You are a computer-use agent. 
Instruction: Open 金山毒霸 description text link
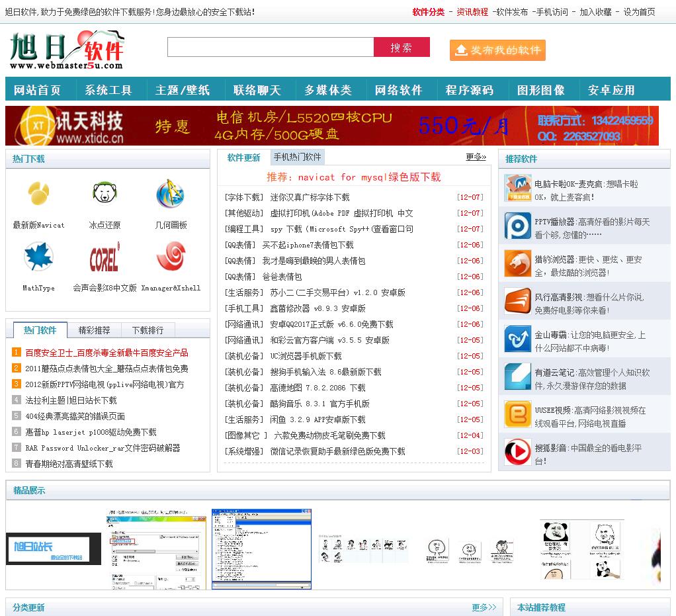click(x=590, y=341)
